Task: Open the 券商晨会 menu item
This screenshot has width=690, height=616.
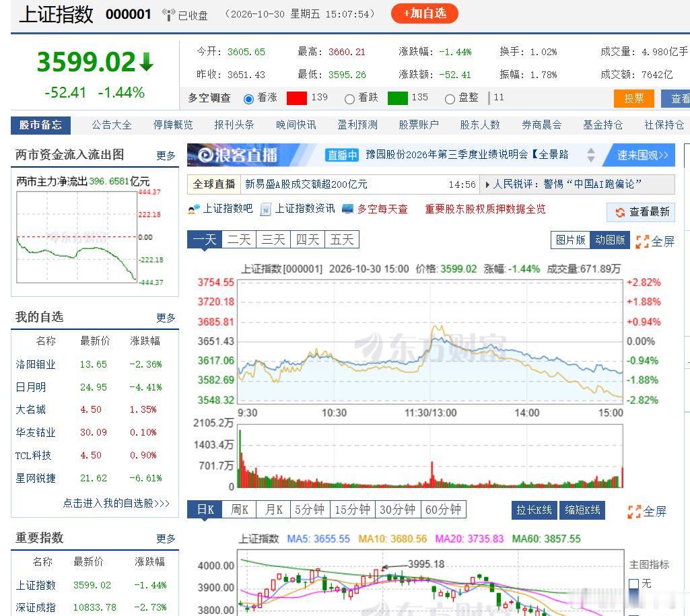Action: pyautogui.click(x=542, y=125)
